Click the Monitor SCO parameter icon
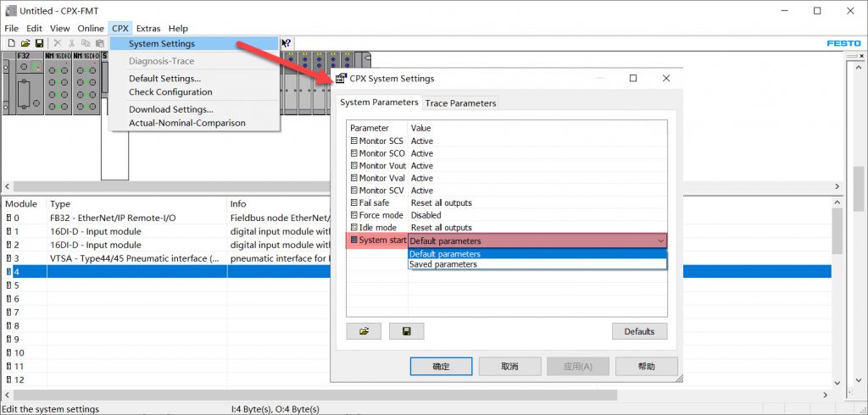 (354, 153)
